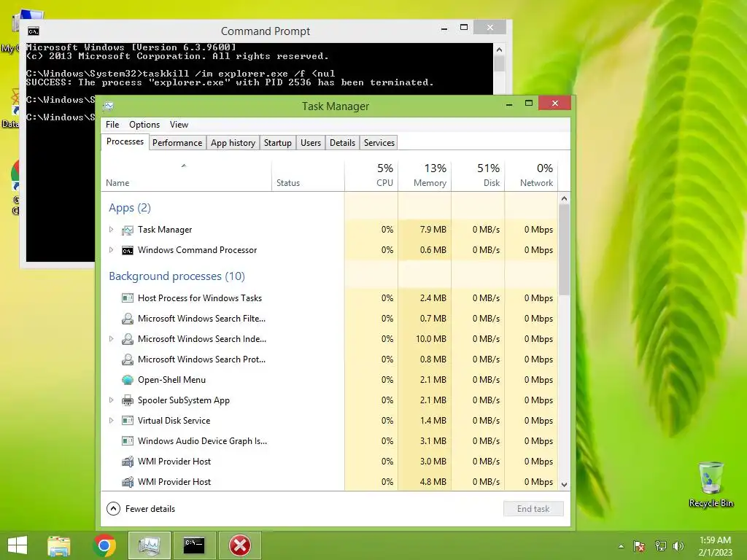The height and width of the screenshot is (560, 747).
Task: Switch to the Startup tab
Action: [x=278, y=143]
